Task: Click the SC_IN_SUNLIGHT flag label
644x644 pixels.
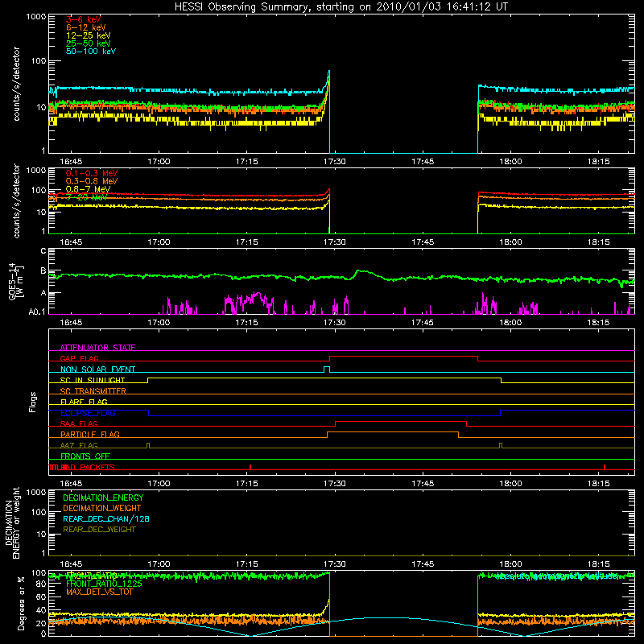Action: [93, 380]
